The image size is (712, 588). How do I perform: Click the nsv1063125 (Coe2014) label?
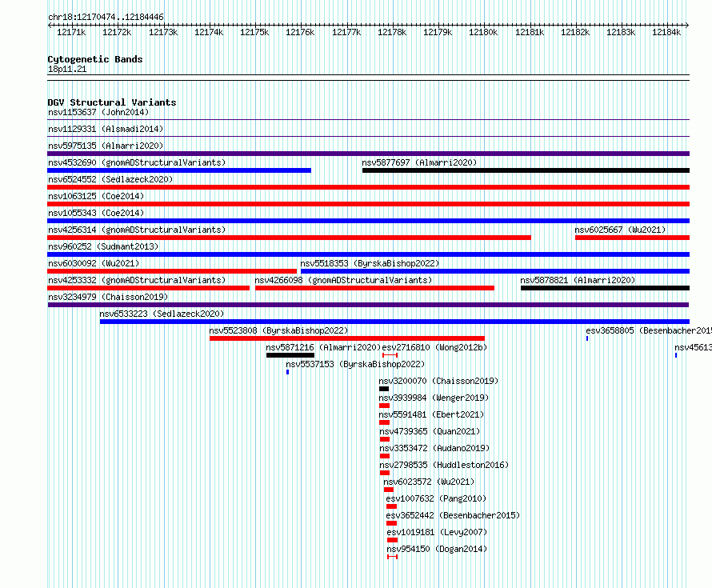pyautogui.click(x=96, y=196)
